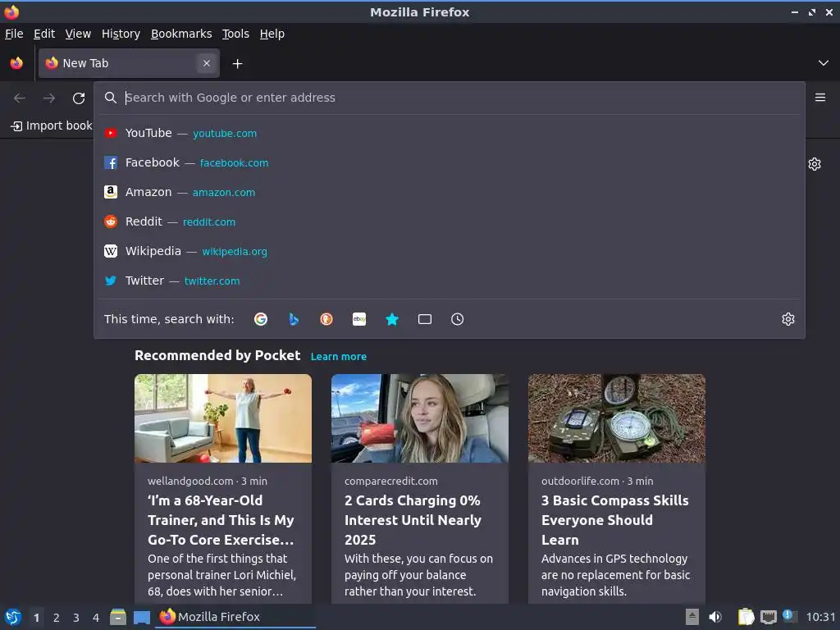Open the Firefox hamburger application menu
Viewport: 840px width, 630px height.
point(820,98)
